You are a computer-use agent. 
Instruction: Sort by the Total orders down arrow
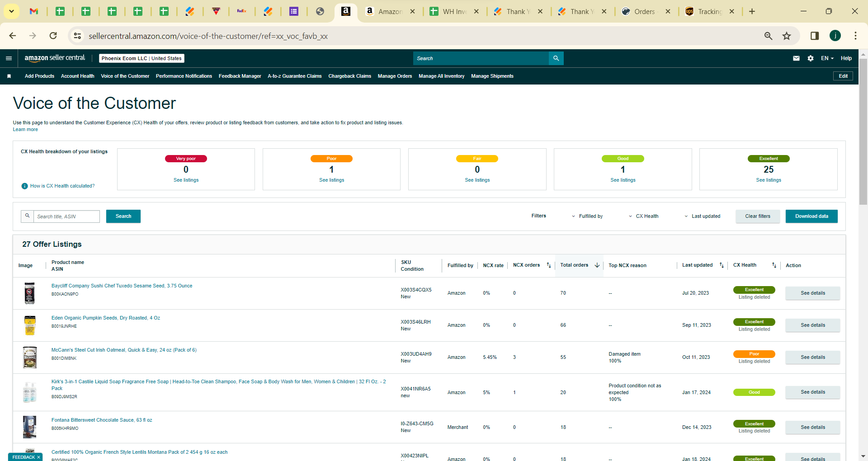597,265
